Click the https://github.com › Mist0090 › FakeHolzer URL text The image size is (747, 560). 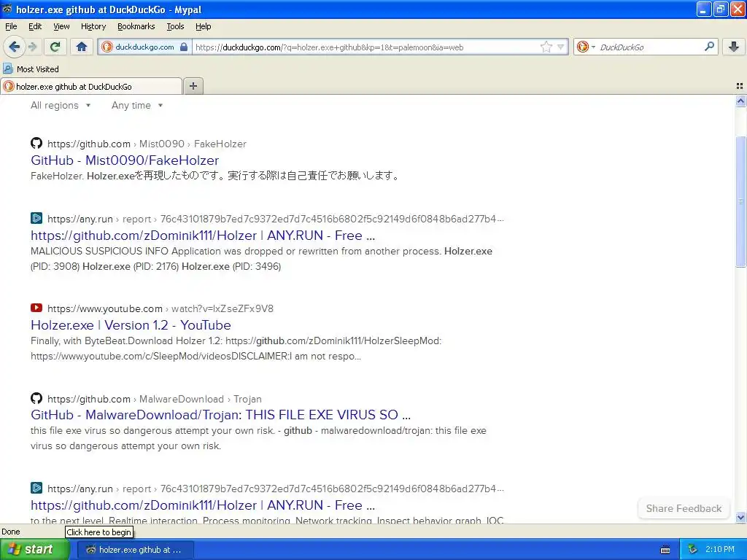pos(147,144)
